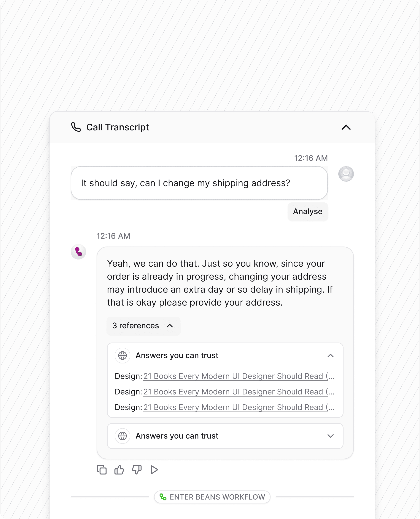Click the user avatar icon
This screenshot has height=519, width=420.
pyautogui.click(x=346, y=174)
